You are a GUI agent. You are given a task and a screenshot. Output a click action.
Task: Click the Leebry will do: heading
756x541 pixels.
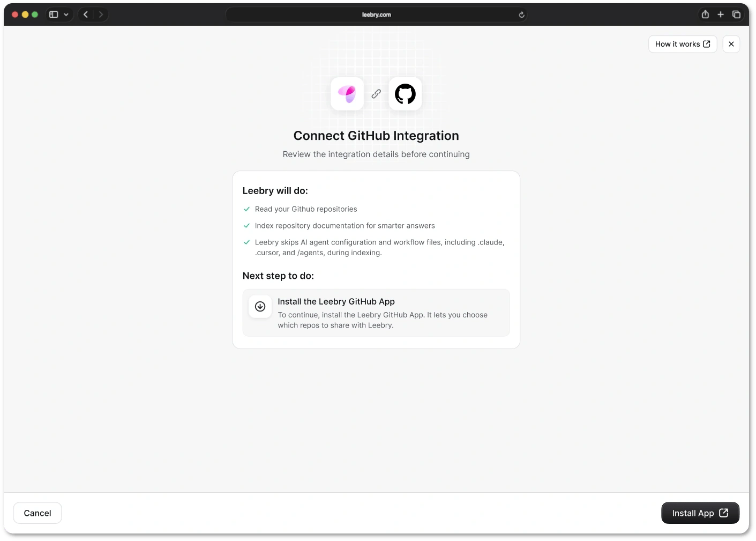tap(275, 191)
